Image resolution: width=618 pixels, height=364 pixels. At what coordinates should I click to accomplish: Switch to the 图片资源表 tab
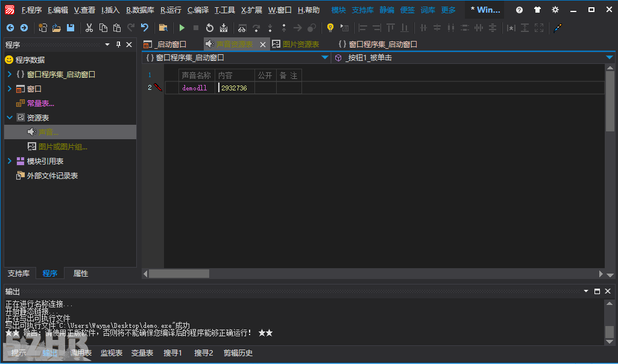301,44
